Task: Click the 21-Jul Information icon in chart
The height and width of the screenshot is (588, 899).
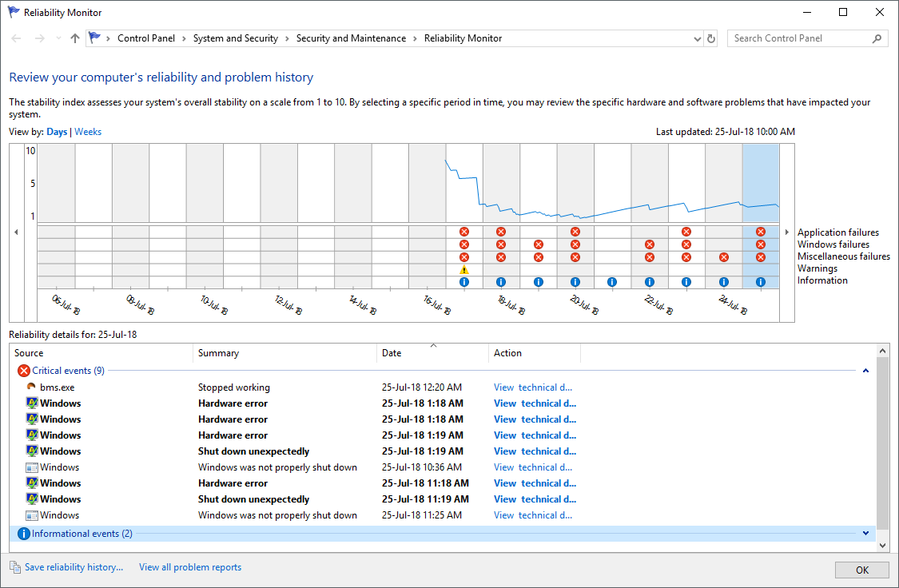Action: pyautogui.click(x=612, y=282)
